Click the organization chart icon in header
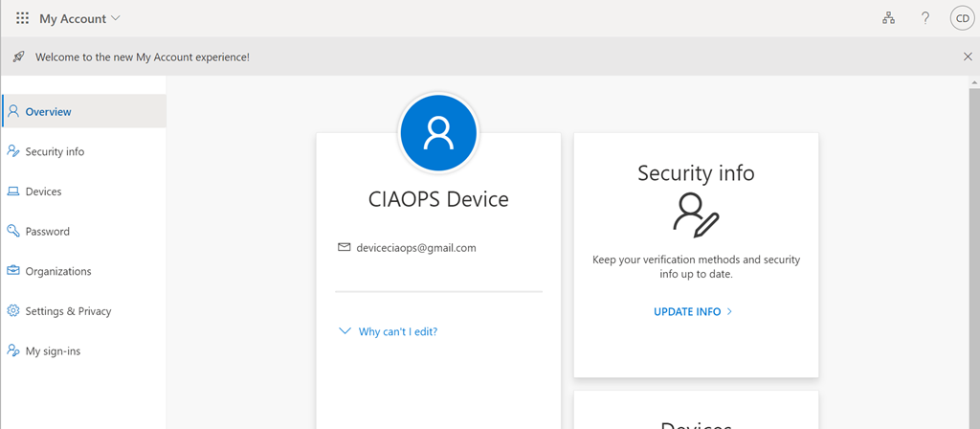The image size is (980, 429). pos(888,18)
